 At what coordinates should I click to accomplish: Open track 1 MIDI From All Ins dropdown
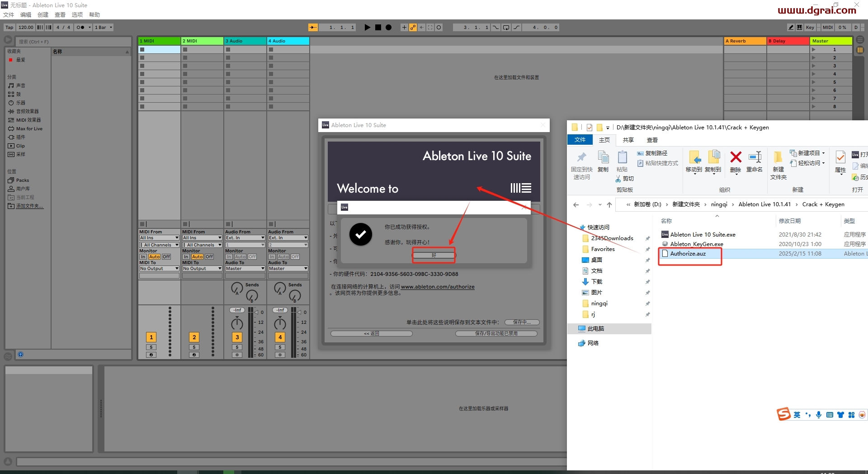point(159,237)
